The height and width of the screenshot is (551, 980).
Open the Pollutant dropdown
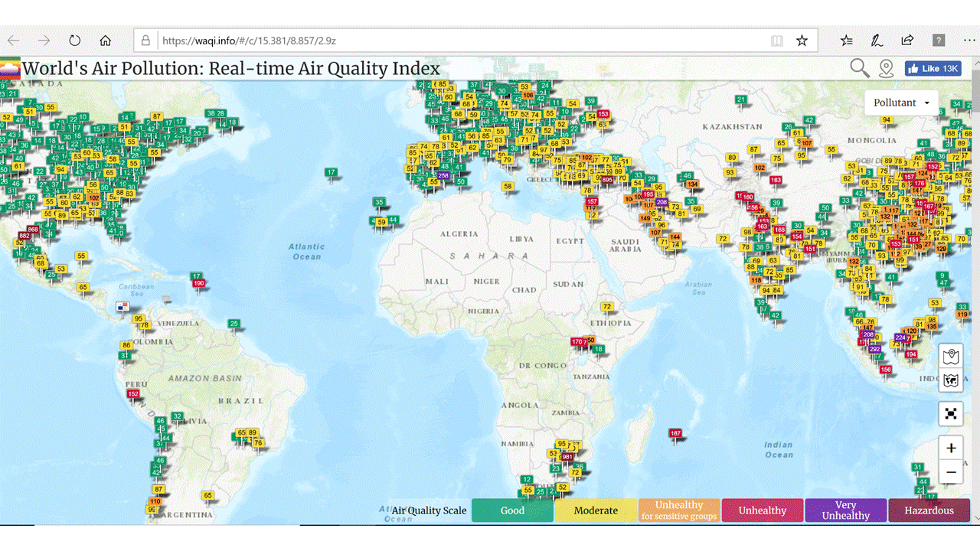pyautogui.click(x=901, y=103)
